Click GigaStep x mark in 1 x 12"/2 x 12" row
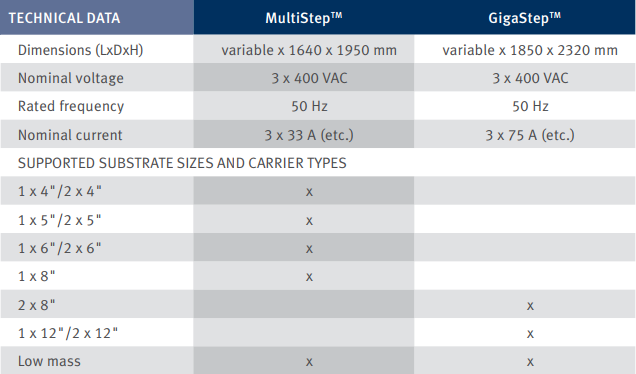 point(530,334)
